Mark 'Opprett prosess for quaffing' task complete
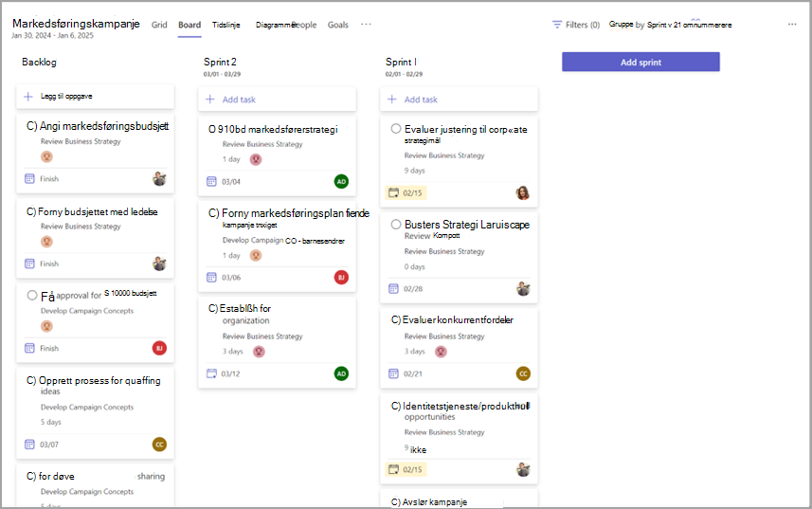Viewport: 812px width, 509px height. (31, 381)
